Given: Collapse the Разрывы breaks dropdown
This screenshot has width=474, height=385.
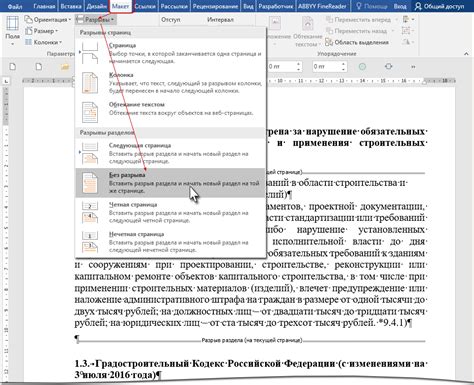Looking at the screenshot, I should 95,20.
